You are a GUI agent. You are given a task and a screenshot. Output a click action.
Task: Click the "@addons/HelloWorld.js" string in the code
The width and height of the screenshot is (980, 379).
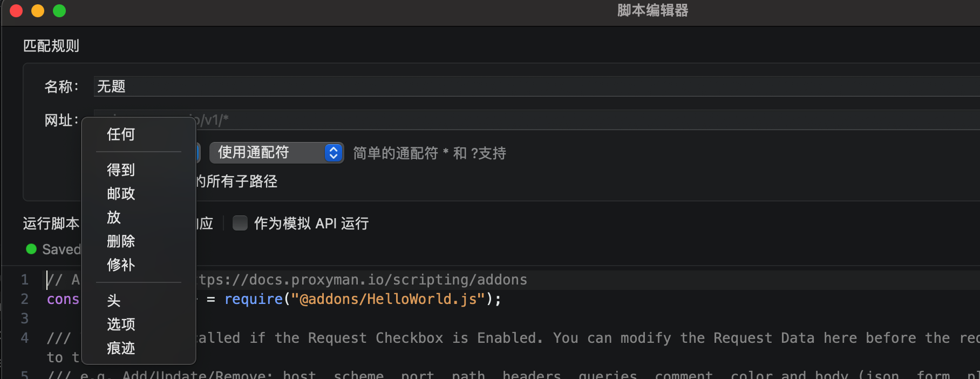tap(388, 299)
